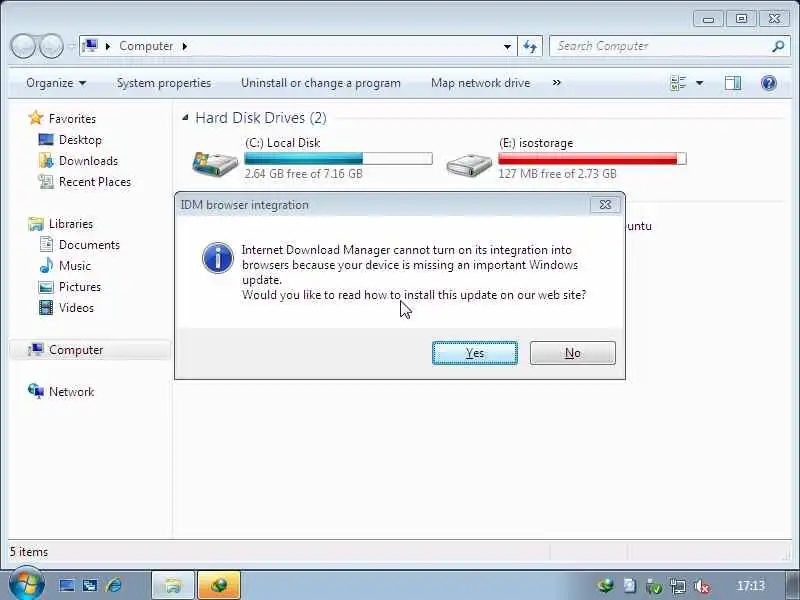Open the Videos library
The height and width of the screenshot is (600, 800).
(76, 308)
